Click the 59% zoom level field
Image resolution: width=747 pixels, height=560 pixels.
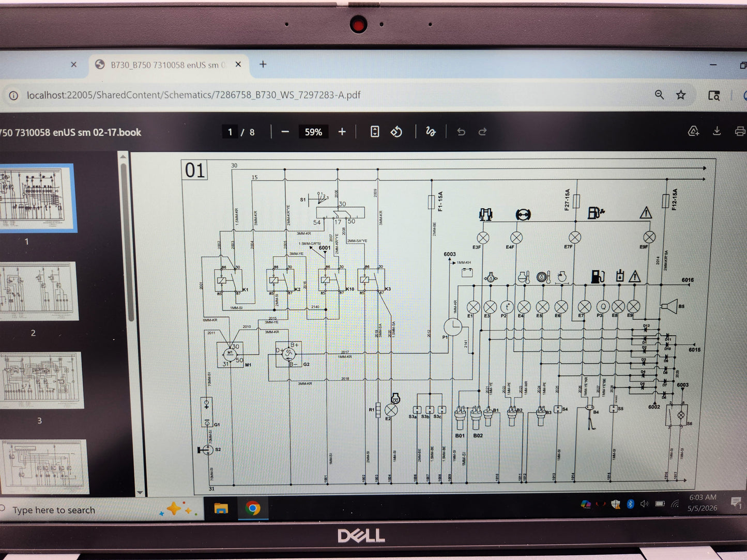(313, 132)
